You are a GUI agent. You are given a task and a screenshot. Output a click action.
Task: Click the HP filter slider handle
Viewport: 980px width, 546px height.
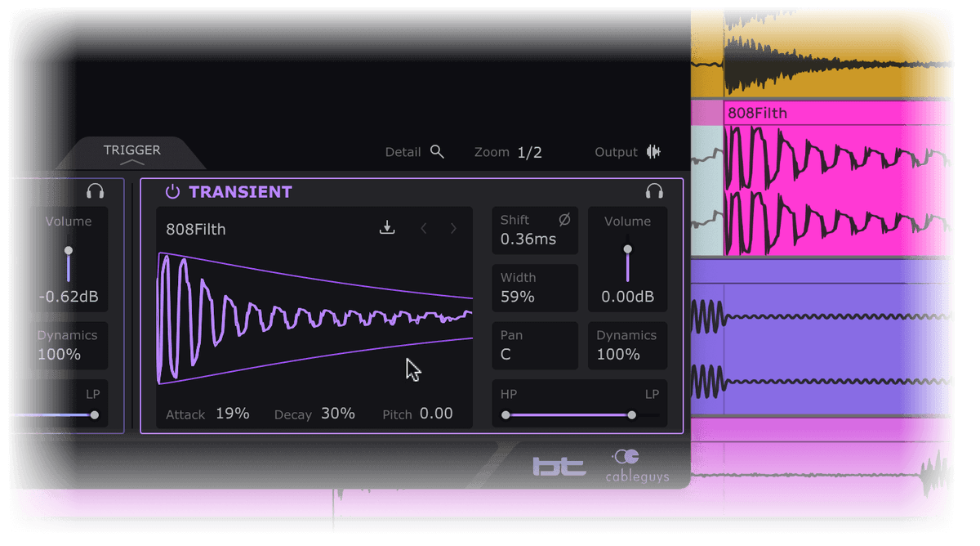(x=506, y=415)
